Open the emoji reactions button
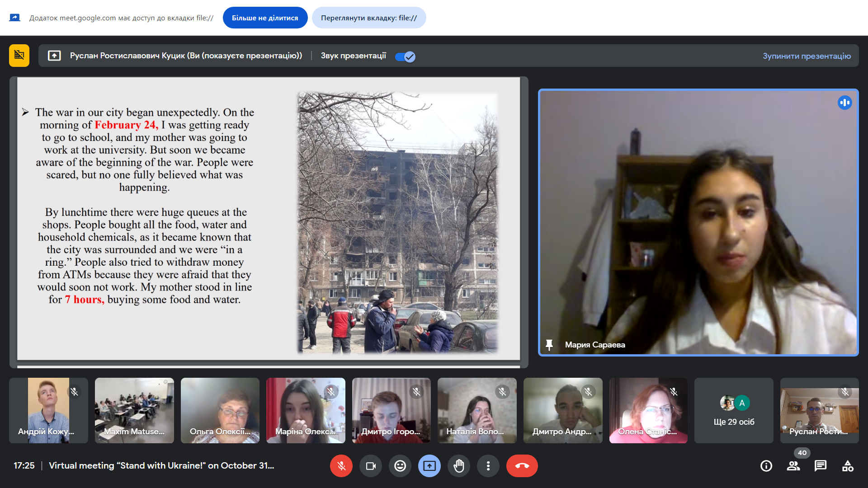This screenshot has height=488, width=868. tap(400, 466)
